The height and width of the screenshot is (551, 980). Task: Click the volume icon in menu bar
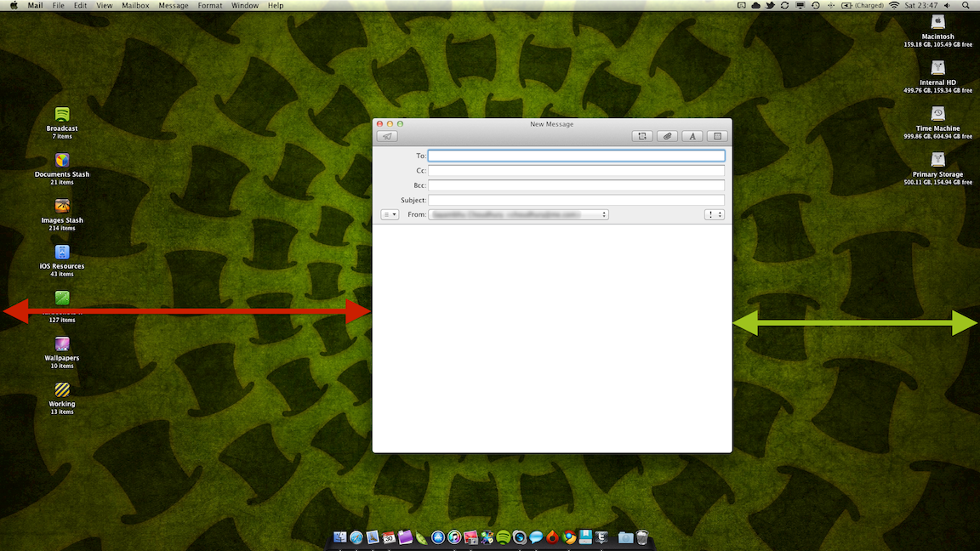948,6
